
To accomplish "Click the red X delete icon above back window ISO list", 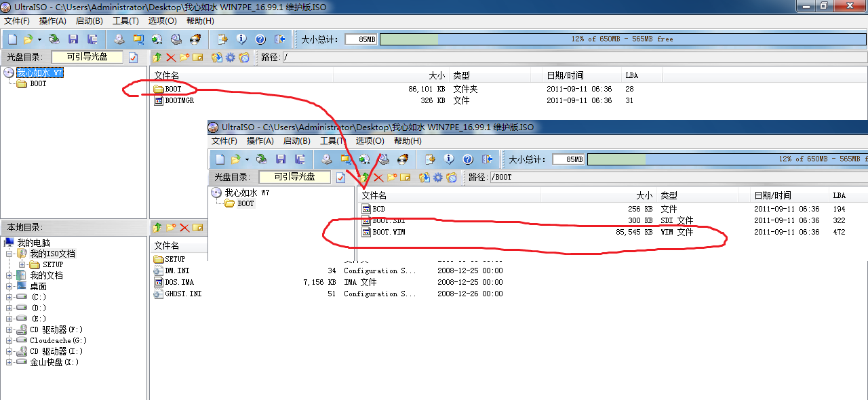I will pyautogui.click(x=171, y=58).
